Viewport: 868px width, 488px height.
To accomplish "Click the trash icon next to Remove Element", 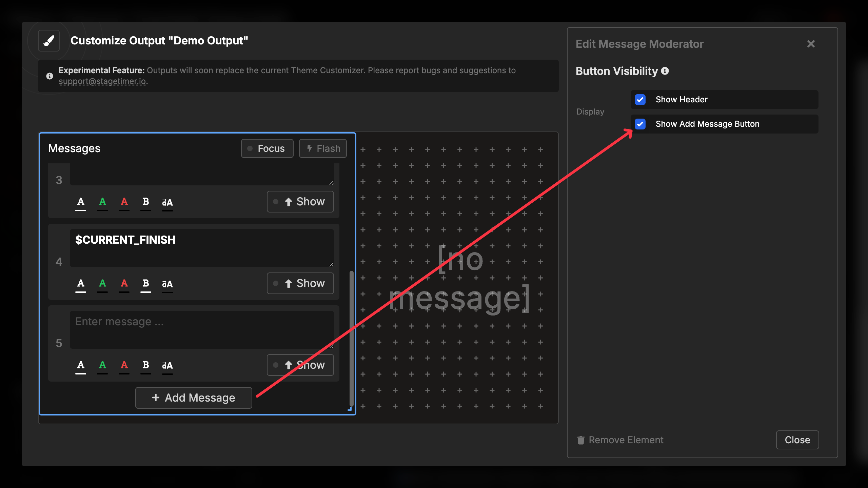I will pos(580,440).
